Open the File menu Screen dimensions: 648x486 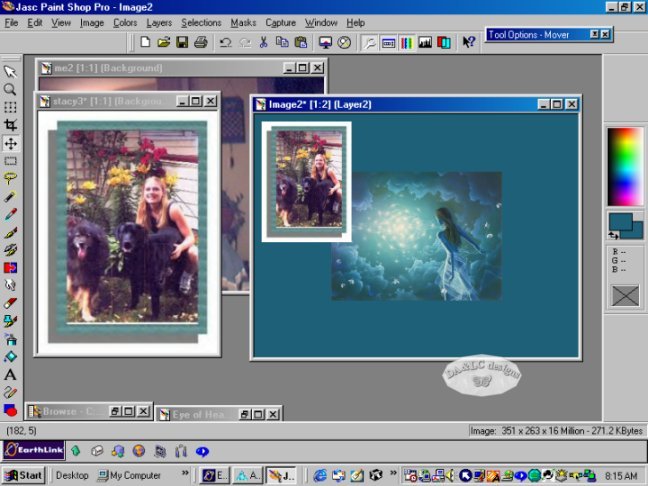click(11, 23)
